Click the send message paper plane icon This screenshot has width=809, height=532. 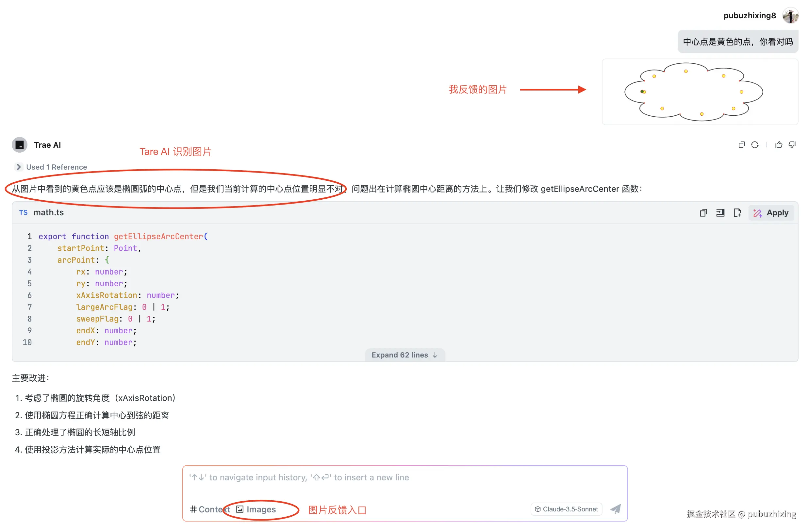click(616, 509)
